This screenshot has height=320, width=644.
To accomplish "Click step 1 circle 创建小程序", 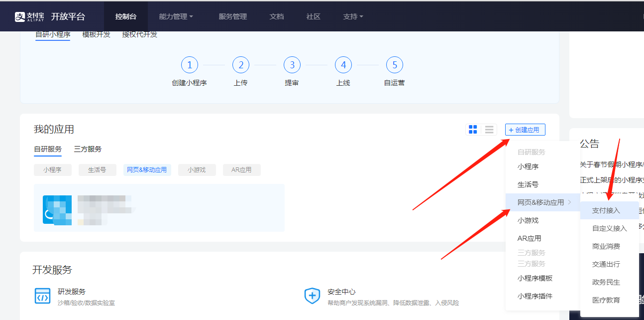I will (x=190, y=65).
